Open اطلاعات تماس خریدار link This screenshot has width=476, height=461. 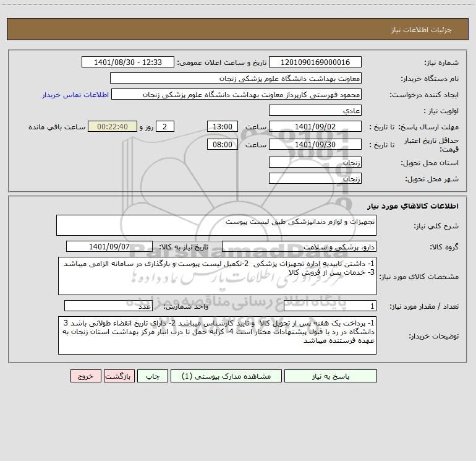point(75,95)
